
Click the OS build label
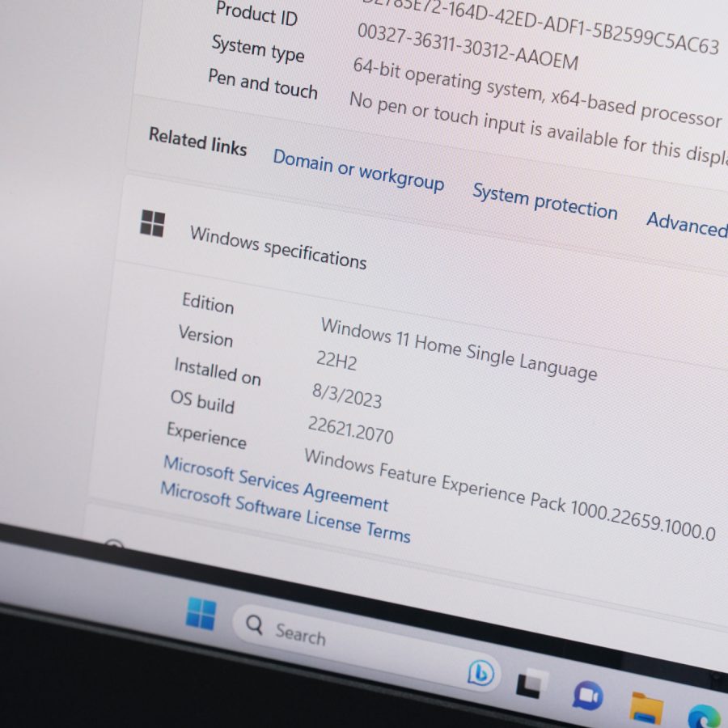click(202, 401)
